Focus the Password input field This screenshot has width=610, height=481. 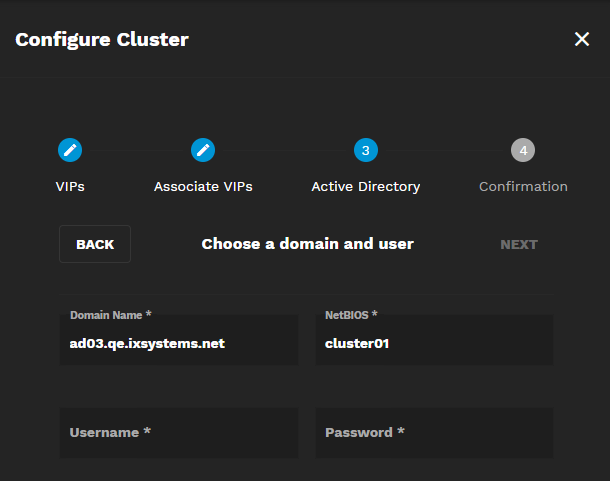point(434,433)
